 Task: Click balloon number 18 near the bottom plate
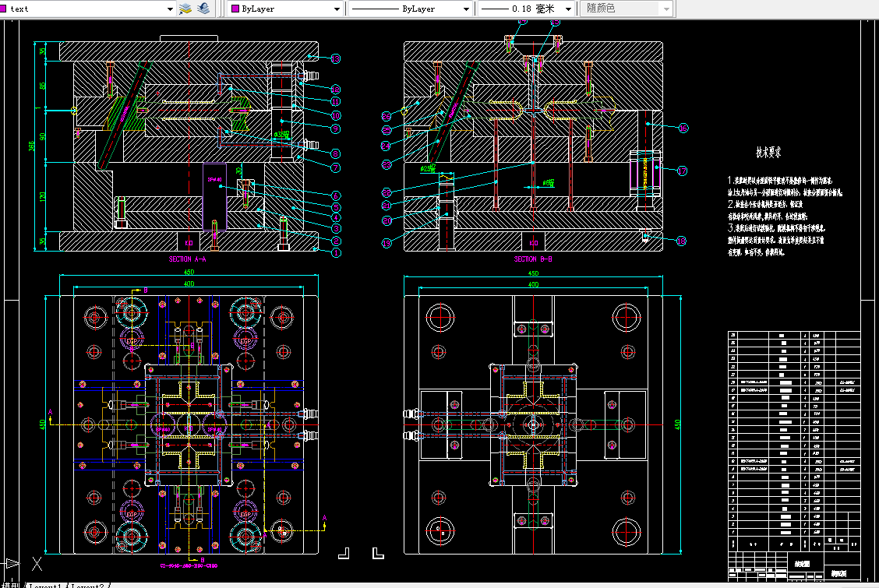pyautogui.click(x=682, y=241)
